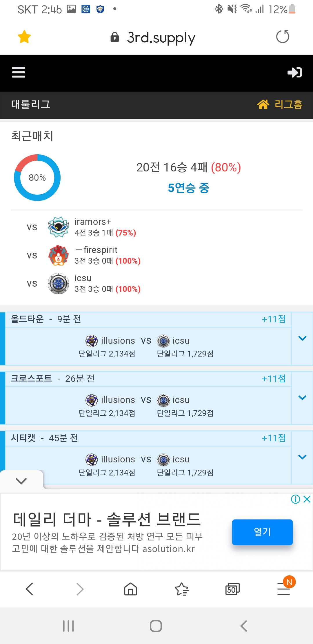Open the firespirit opponent avatar

tap(59, 255)
